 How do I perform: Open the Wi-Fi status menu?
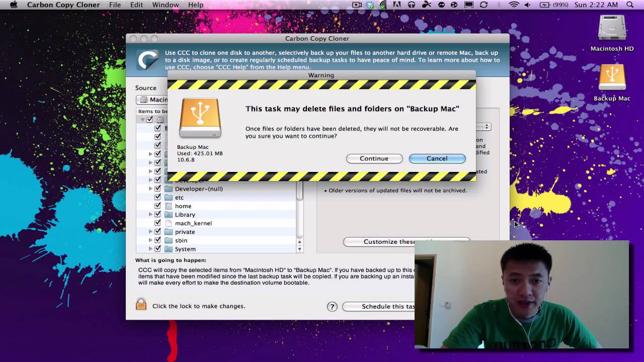(514, 5)
